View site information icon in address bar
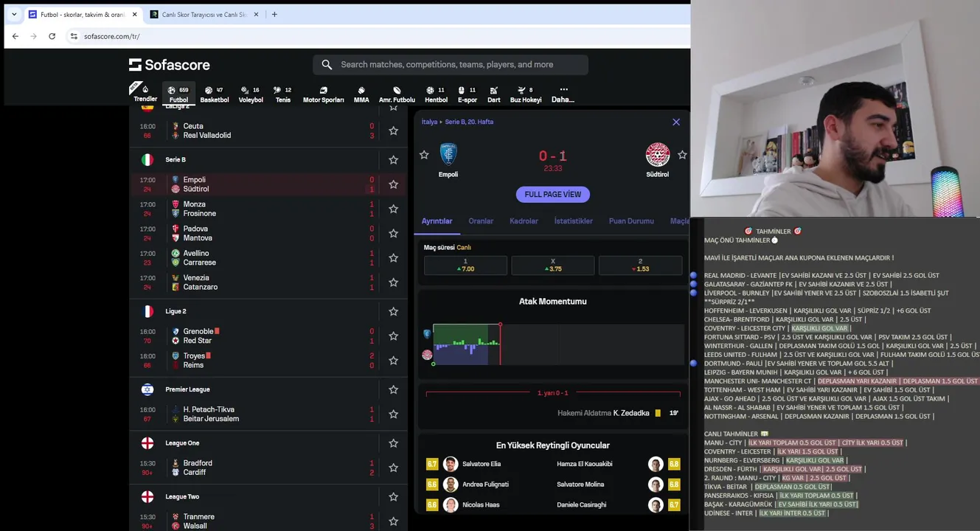The height and width of the screenshot is (531, 980). (74, 36)
